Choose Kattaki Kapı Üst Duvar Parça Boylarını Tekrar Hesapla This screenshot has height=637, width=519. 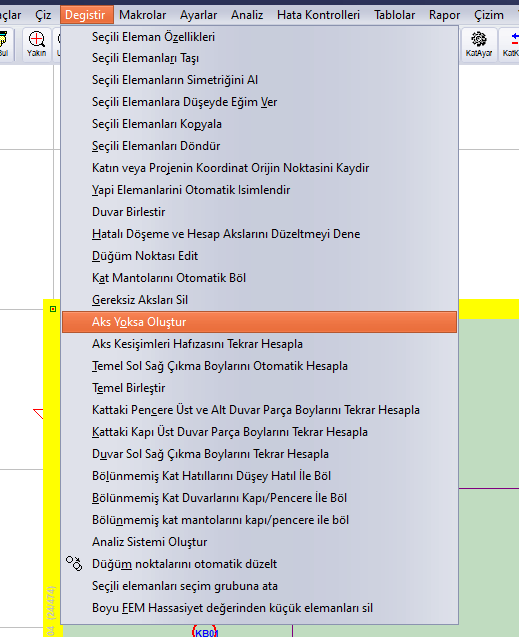[260, 432]
